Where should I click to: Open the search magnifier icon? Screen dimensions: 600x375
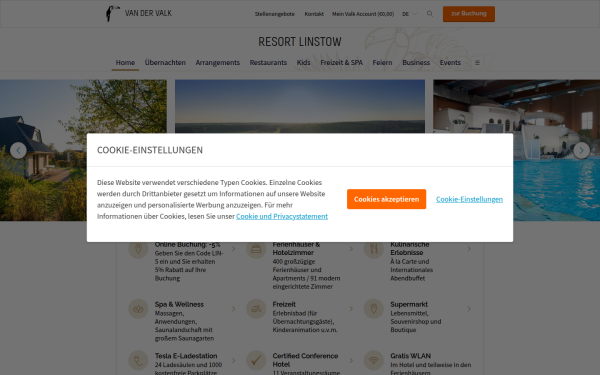(430, 14)
